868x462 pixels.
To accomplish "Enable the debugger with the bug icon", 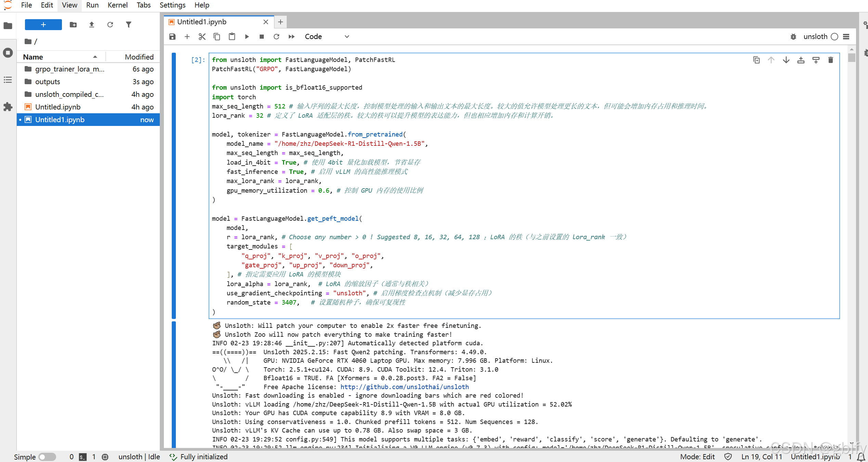I will [x=793, y=37].
